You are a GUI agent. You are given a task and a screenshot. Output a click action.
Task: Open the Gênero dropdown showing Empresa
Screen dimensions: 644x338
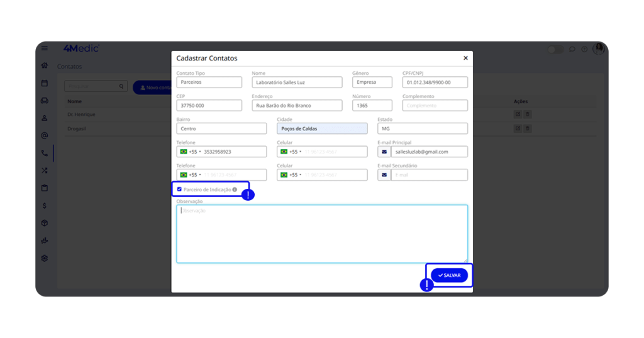coord(372,82)
